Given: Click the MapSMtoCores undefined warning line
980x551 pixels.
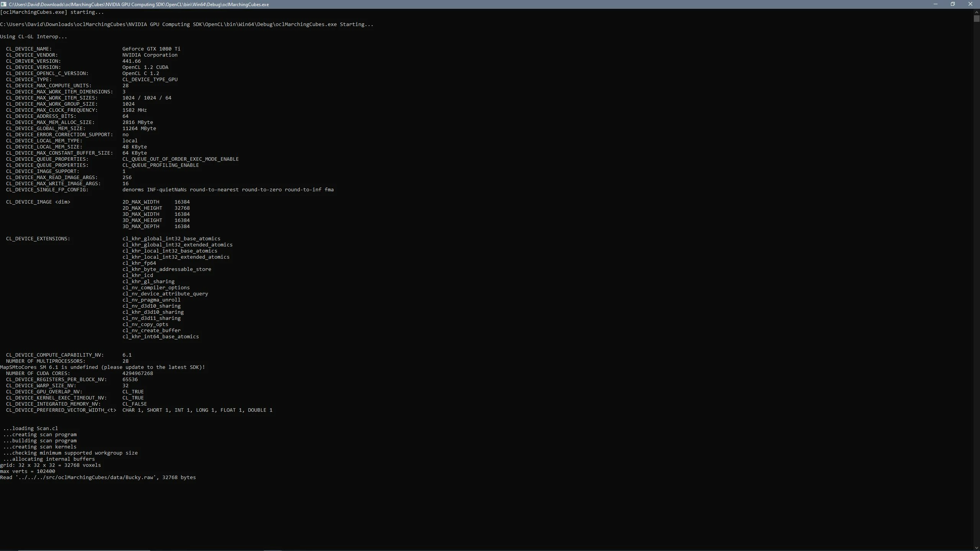Looking at the screenshot, I should pos(103,367).
